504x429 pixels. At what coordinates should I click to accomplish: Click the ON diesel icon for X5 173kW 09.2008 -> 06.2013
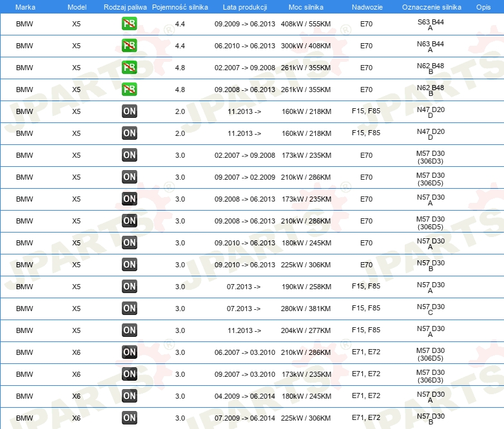(129, 199)
